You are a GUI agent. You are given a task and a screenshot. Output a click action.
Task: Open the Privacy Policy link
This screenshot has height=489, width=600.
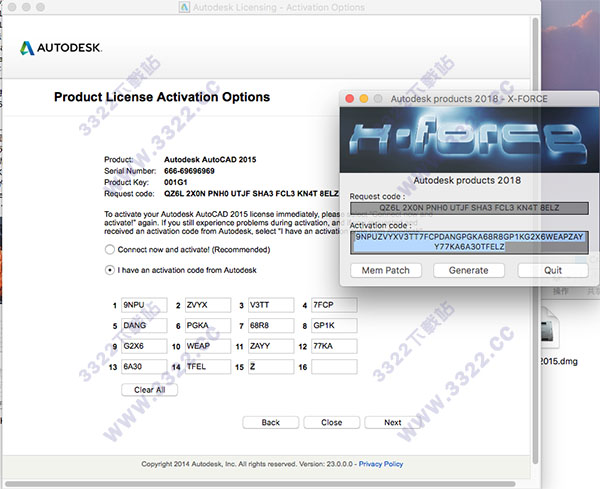click(381, 464)
